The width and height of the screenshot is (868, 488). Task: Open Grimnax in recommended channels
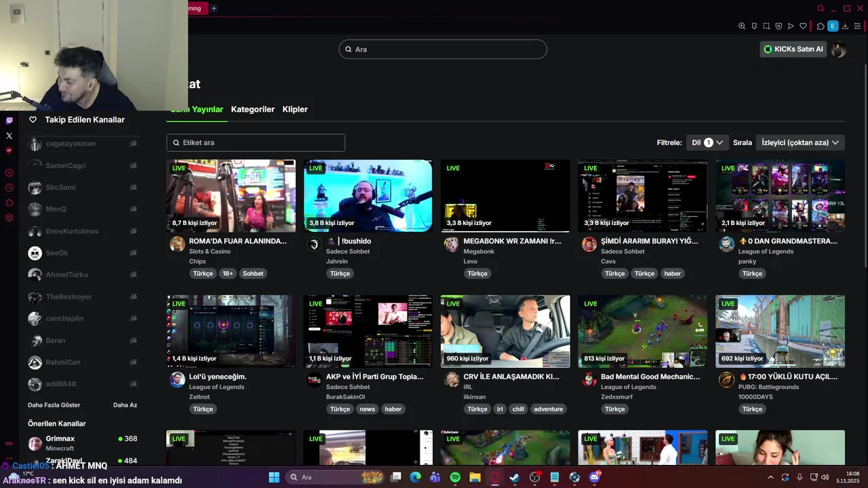tap(83, 443)
